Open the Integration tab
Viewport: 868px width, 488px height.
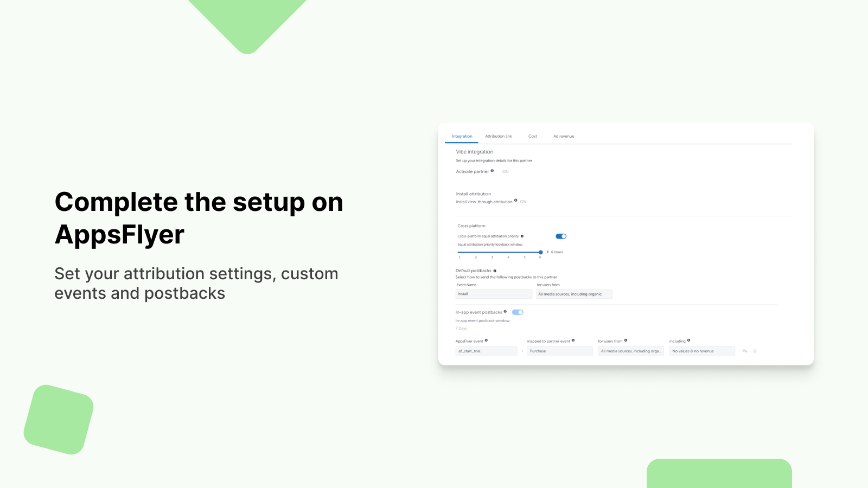point(462,136)
